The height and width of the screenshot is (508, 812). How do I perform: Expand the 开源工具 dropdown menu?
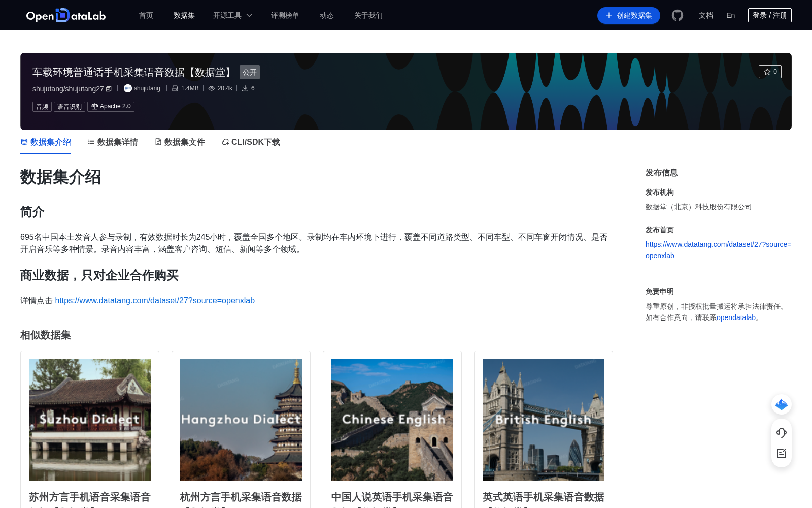tap(232, 15)
